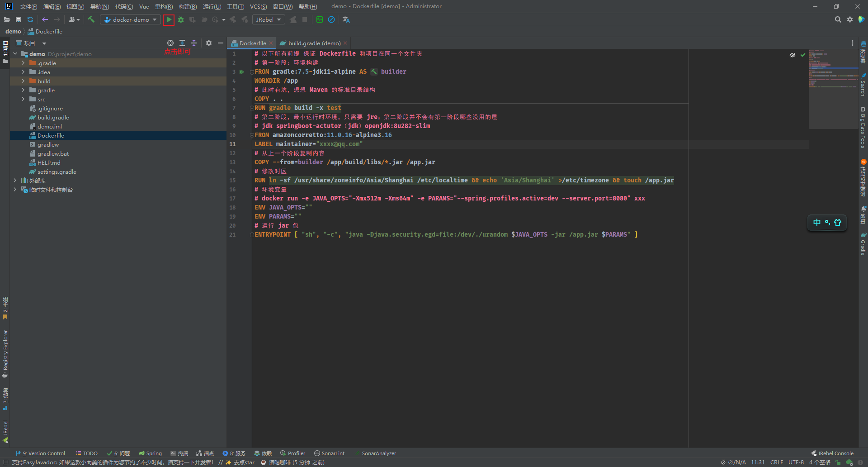Open Search Everywhere magnifier icon

tap(838, 19)
